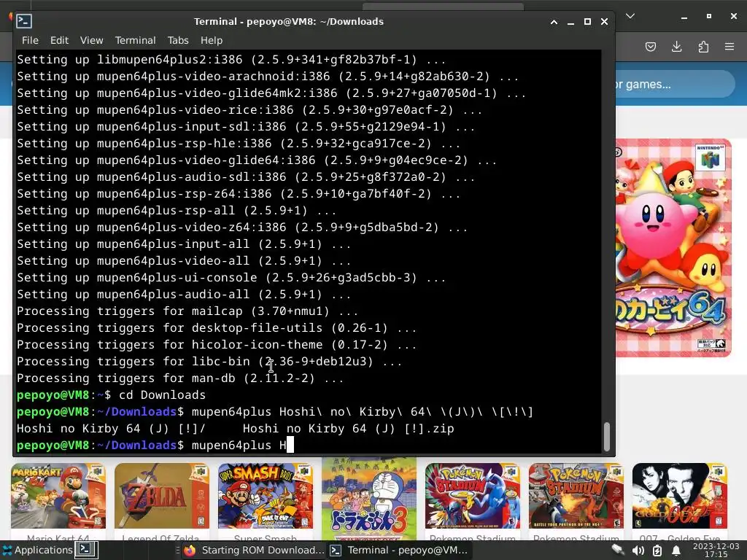The image size is (747, 560).
Task: Open the Applications menu in the panel
Action: click(38, 550)
